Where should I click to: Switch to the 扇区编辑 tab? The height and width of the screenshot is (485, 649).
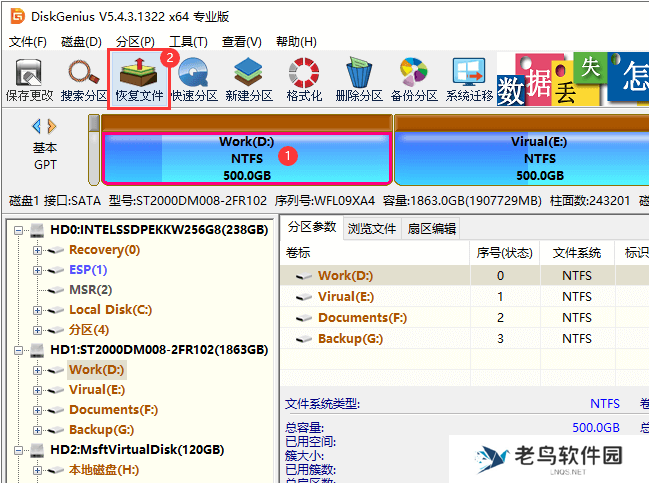tap(431, 228)
